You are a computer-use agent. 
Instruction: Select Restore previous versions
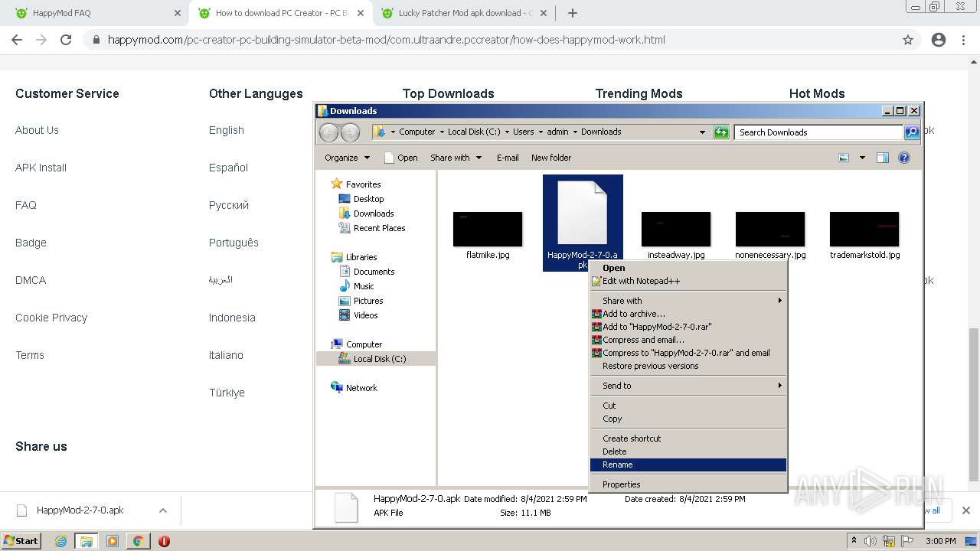688,366
